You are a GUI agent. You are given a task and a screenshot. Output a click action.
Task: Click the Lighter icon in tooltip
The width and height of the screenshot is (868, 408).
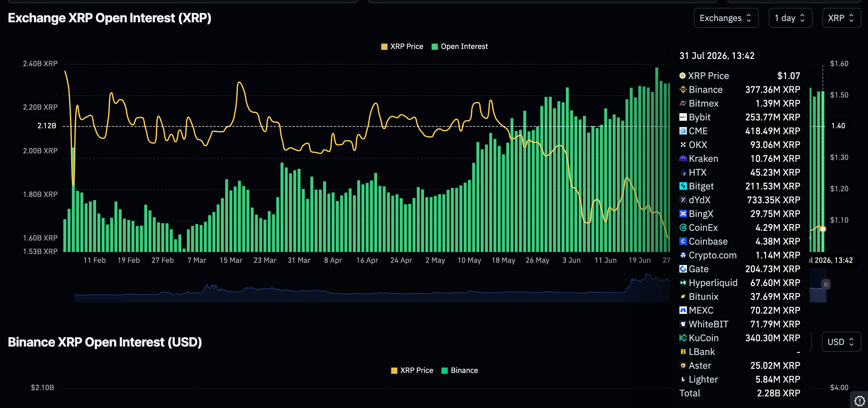(683, 379)
